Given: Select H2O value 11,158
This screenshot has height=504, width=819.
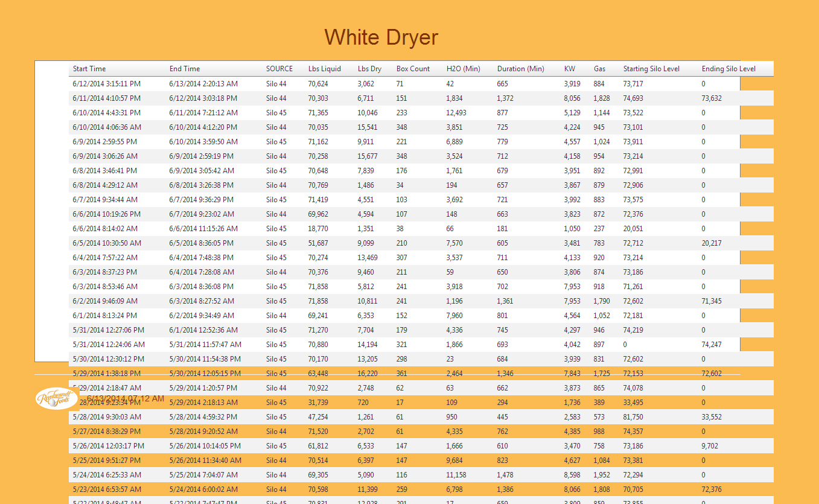Looking at the screenshot, I should 456,475.
